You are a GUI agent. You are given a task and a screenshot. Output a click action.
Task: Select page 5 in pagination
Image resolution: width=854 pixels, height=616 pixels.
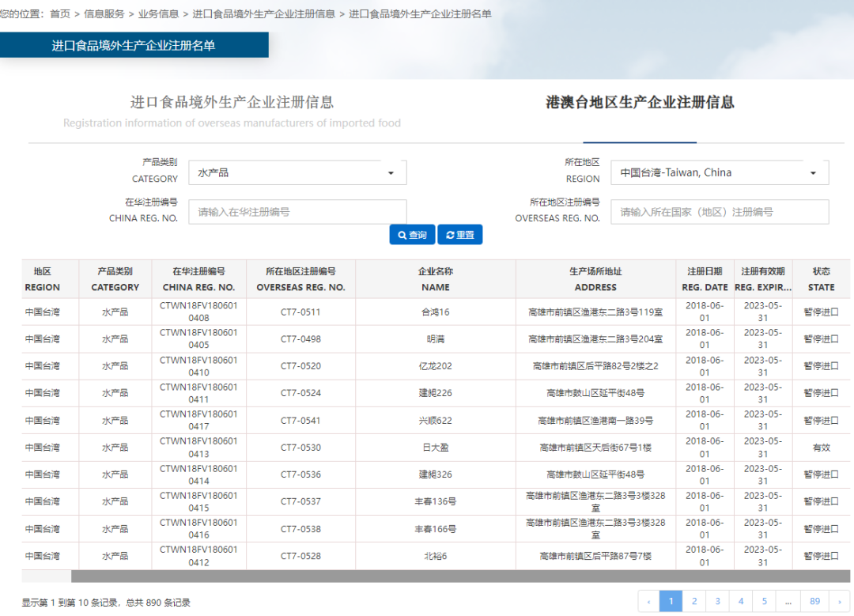point(764,602)
